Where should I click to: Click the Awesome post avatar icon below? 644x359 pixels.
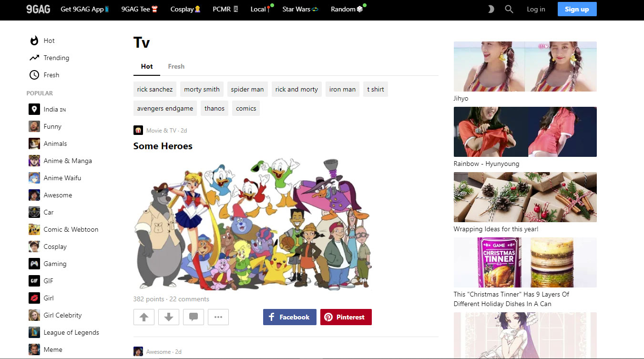138,352
